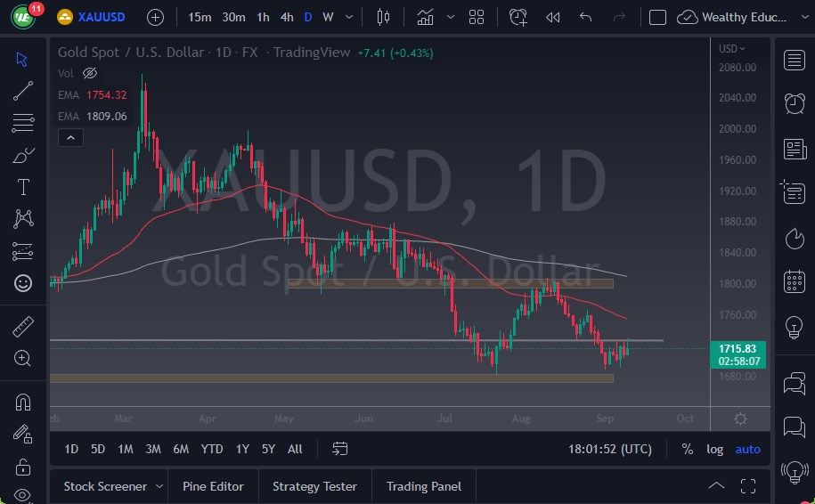This screenshot has width=815, height=504.
Task: Select the daily D timeframe
Action: [x=308, y=17]
